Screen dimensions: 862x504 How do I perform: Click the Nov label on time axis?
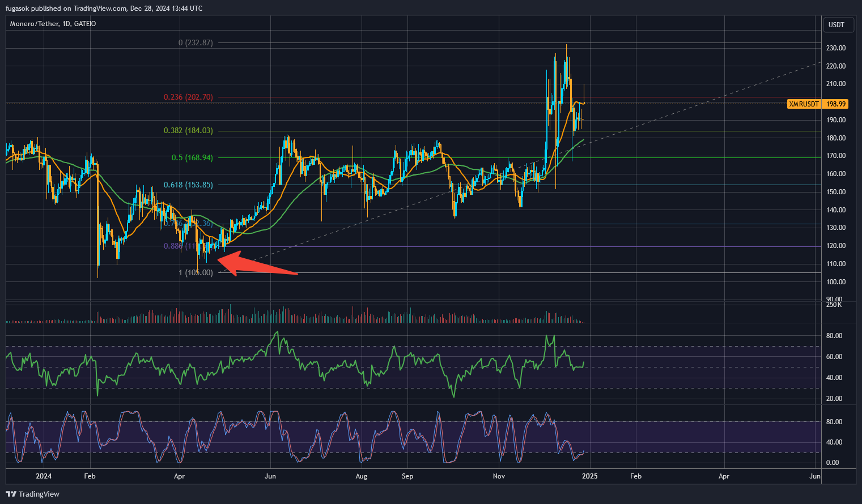499,476
